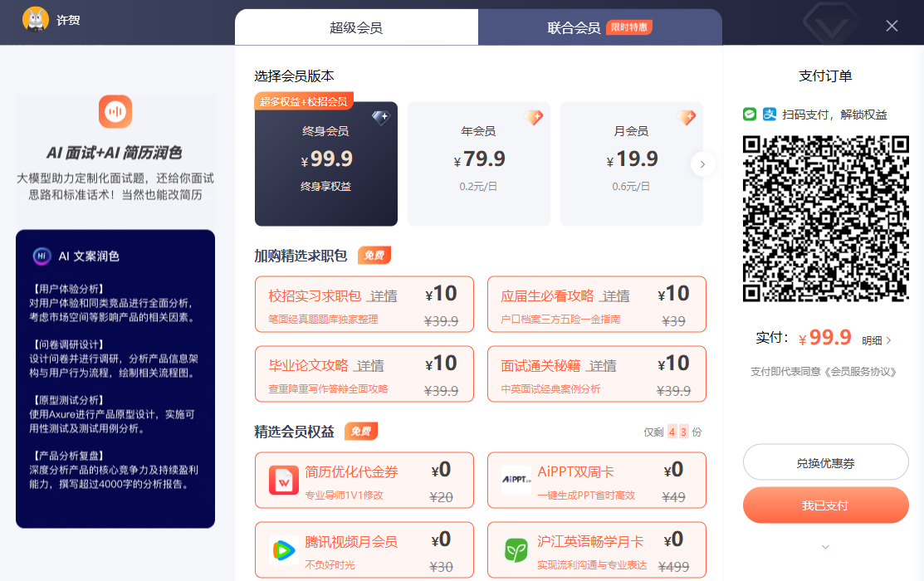
Task: Select the 年会员 ¥79.9 plan
Action: click(478, 164)
